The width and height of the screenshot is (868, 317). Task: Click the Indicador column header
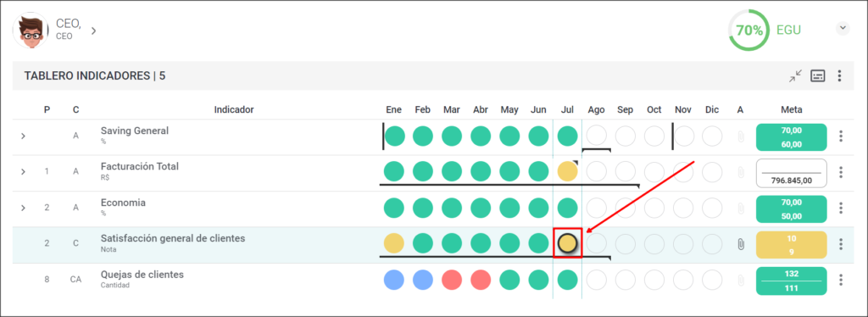234,109
